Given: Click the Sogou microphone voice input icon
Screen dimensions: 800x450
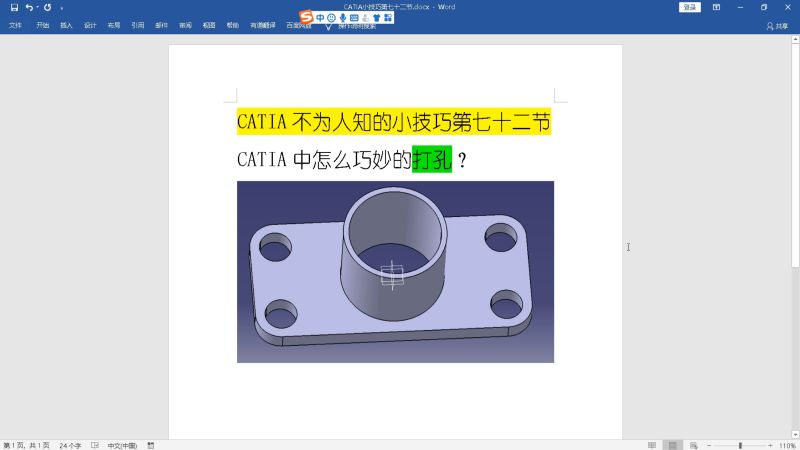Looking at the screenshot, I should point(343,18).
